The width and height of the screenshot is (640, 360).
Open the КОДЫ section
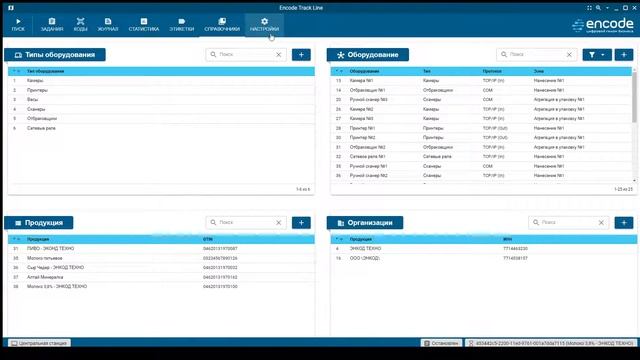tap(80, 25)
